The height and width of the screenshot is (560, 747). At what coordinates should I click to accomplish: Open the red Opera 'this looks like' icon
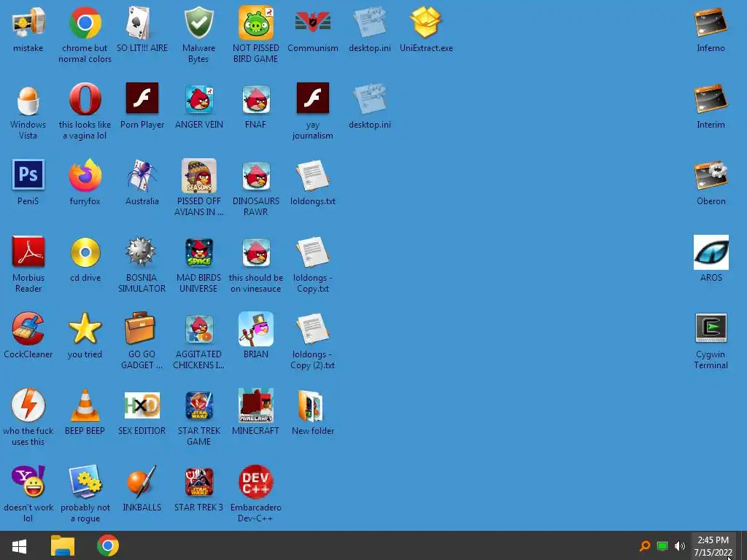(x=85, y=99)
